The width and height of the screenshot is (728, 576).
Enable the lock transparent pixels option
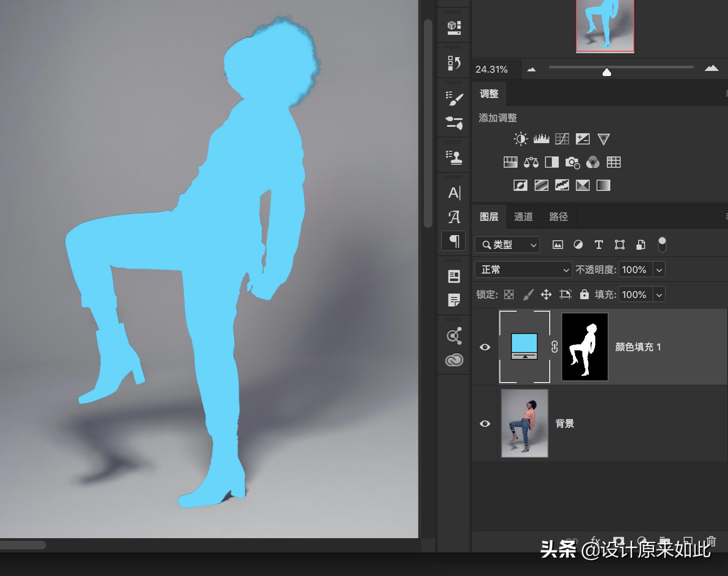[x=509, y=294]
